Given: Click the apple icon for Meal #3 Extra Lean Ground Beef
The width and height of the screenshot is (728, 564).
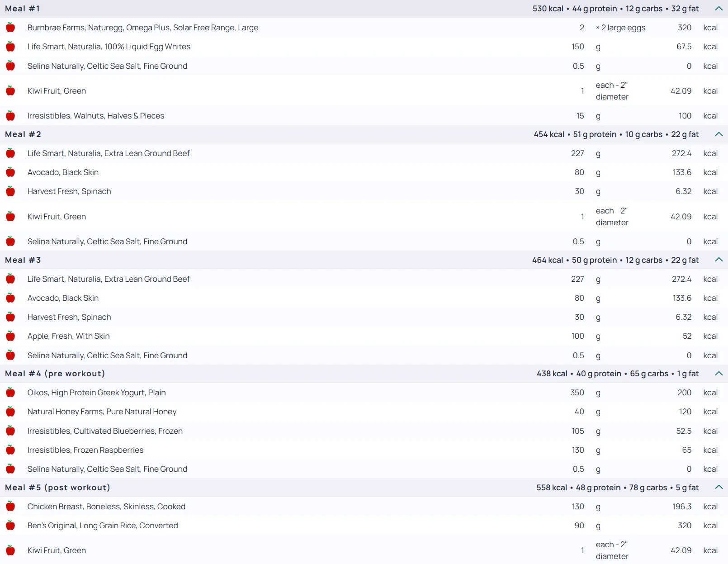Looking at the screenshot, I should (x=10, y=279).
